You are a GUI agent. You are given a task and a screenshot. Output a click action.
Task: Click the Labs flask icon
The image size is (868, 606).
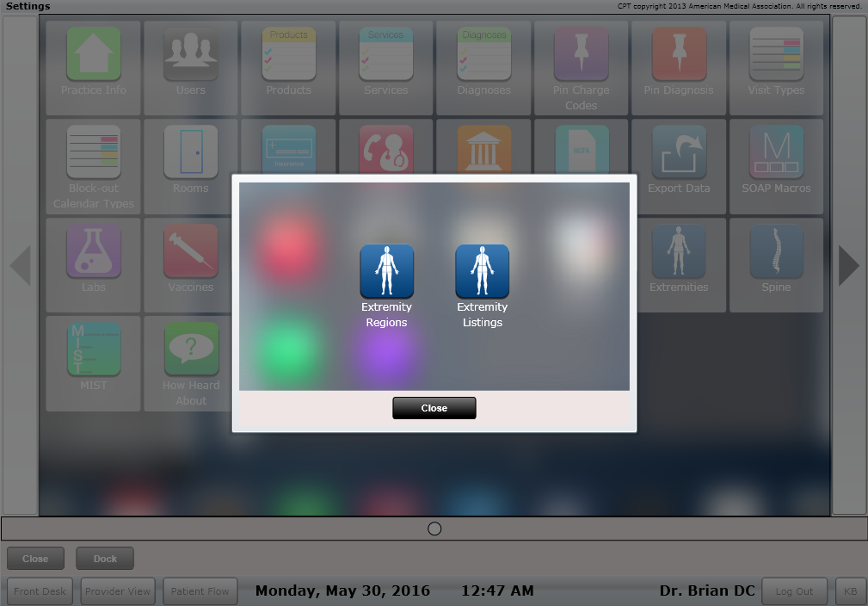pos(93,251)
